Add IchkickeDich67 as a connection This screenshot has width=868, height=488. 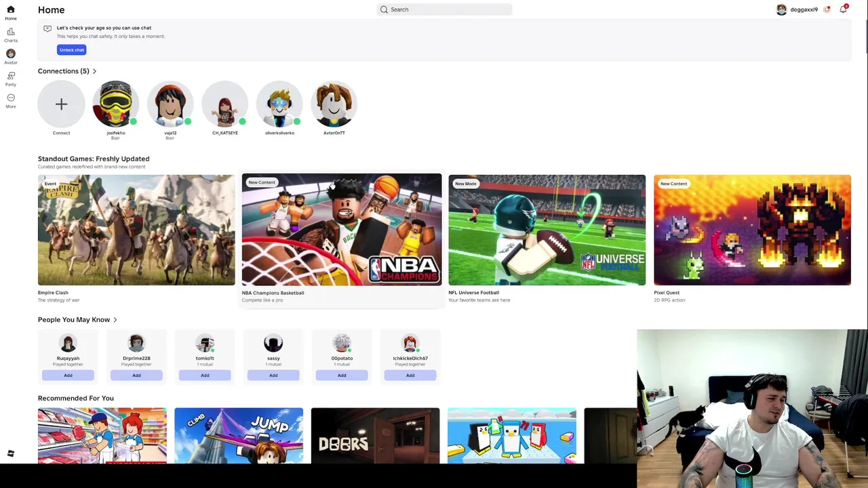pos(410,375)
